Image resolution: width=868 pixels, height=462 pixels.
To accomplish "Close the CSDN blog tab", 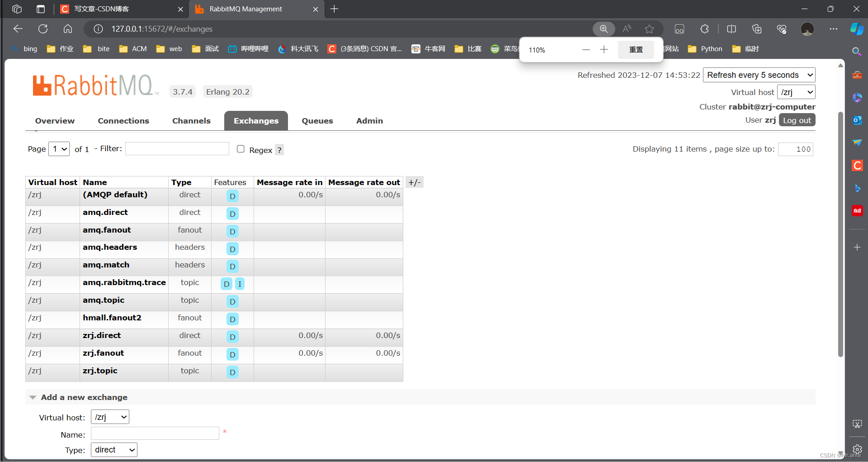I will tap(180, 9).
